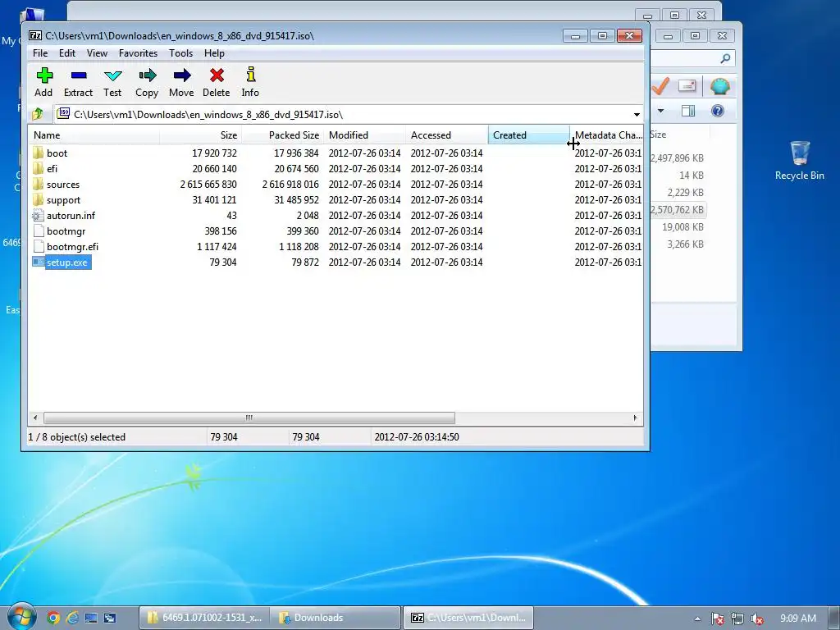
Task: Sort by the Size column header
Action: click(x=200, y=135)
